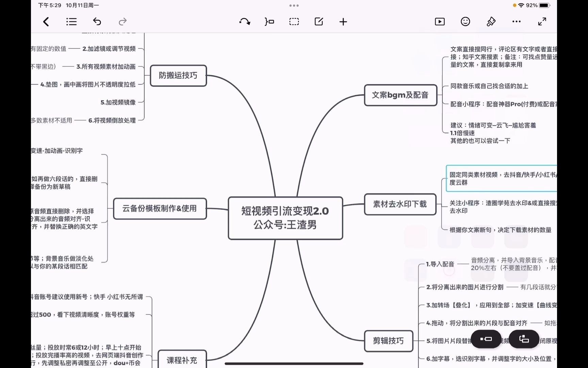Select the 防搬运技巧 topic node
The height and width of the screenshot is (368, 588).
(178, 75)
